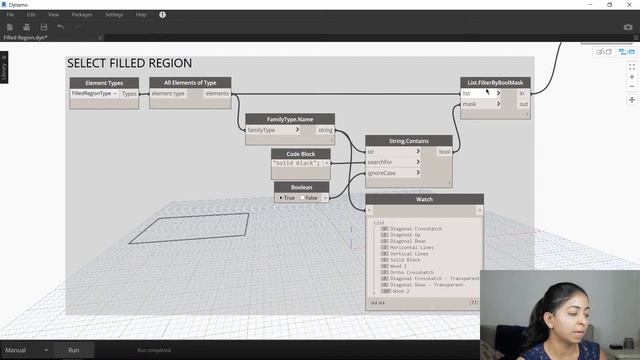Open the View menu
Screen dimensions: 640x360
[x=53, y=15]
